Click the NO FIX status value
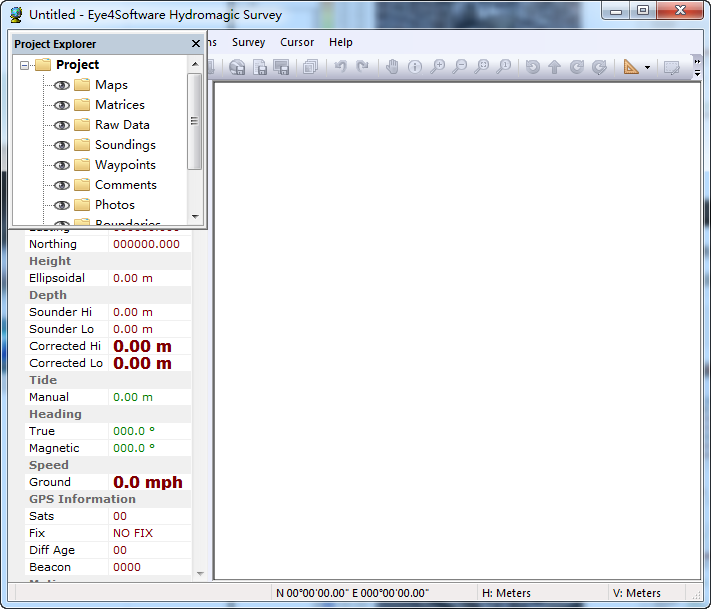 133,533
